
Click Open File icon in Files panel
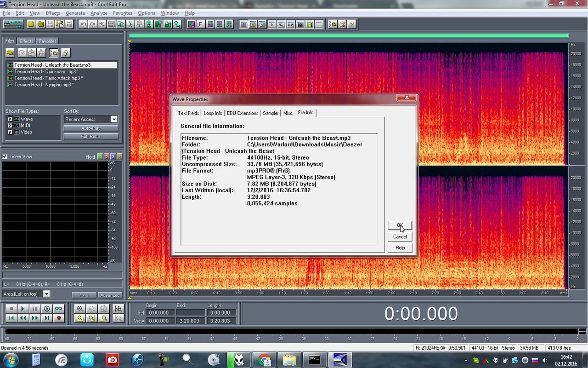pyautogui.click(x=10, y=53)
